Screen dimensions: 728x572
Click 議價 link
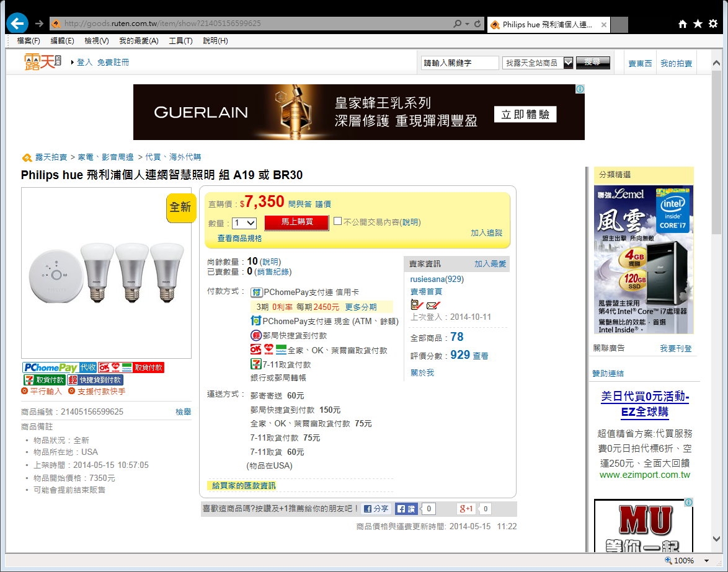[x=323, y=204]
